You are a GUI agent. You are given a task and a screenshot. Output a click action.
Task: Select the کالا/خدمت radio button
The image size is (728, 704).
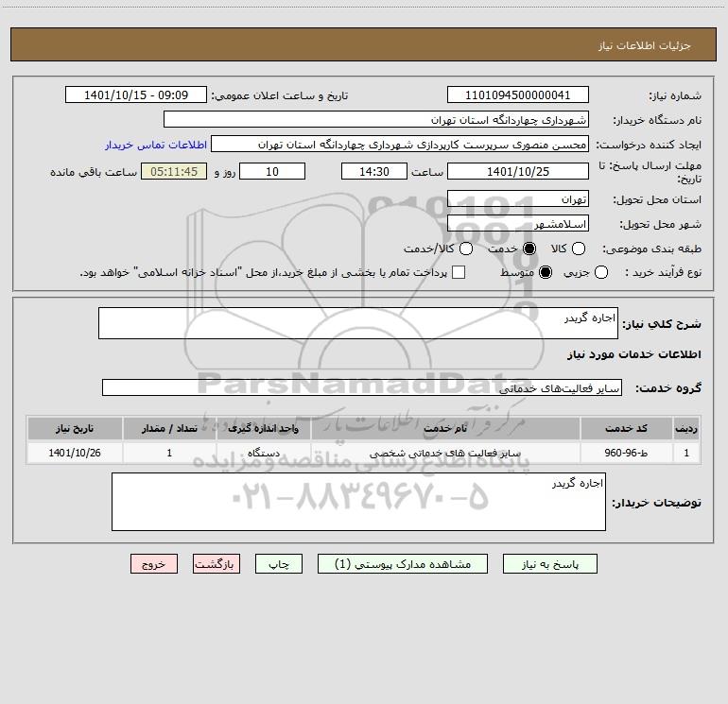click(466, 249)
